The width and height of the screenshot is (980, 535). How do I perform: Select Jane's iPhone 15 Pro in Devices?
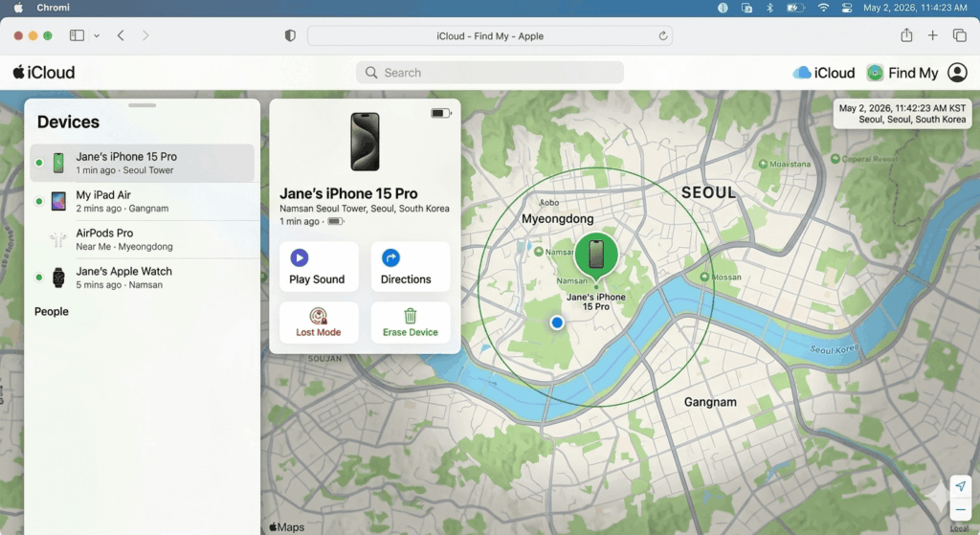point(142,163)
